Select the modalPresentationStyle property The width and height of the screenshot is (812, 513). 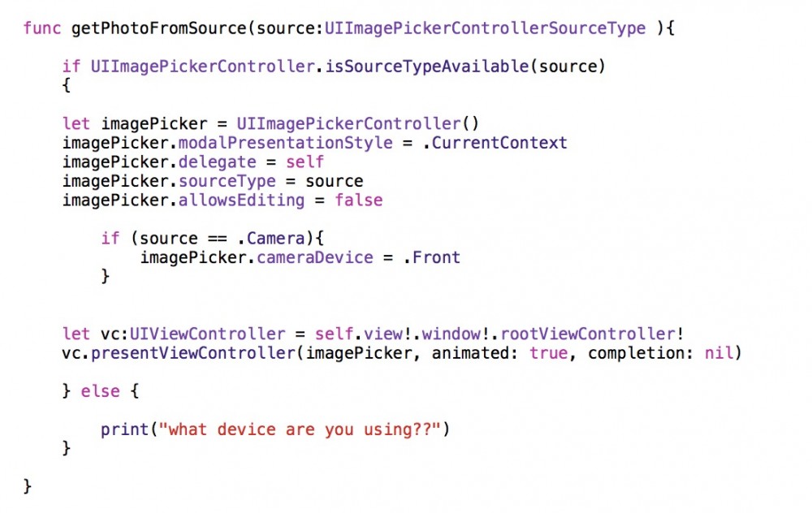point(285,143)
